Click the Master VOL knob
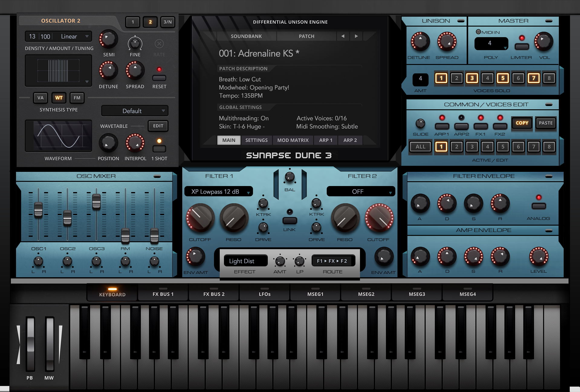 [544, 41]
